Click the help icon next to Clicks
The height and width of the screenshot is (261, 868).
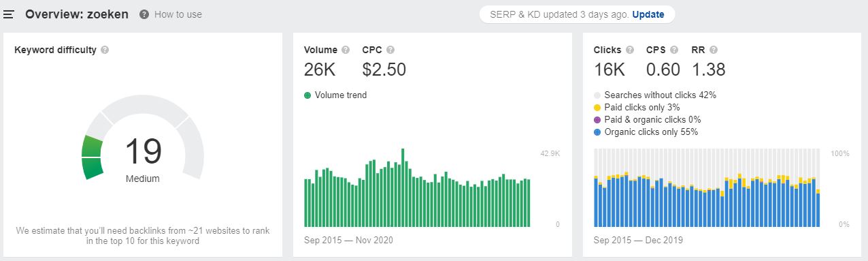pos(630,50)
